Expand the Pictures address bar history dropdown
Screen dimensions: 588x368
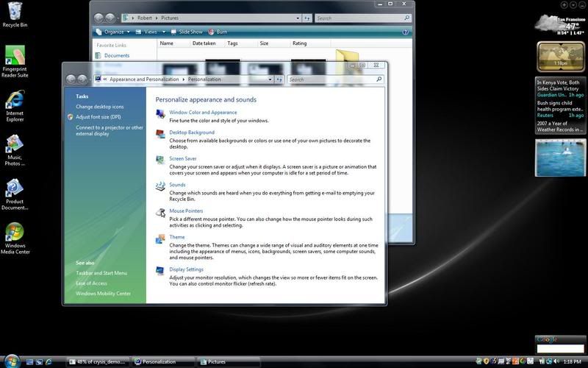(298, 18)
